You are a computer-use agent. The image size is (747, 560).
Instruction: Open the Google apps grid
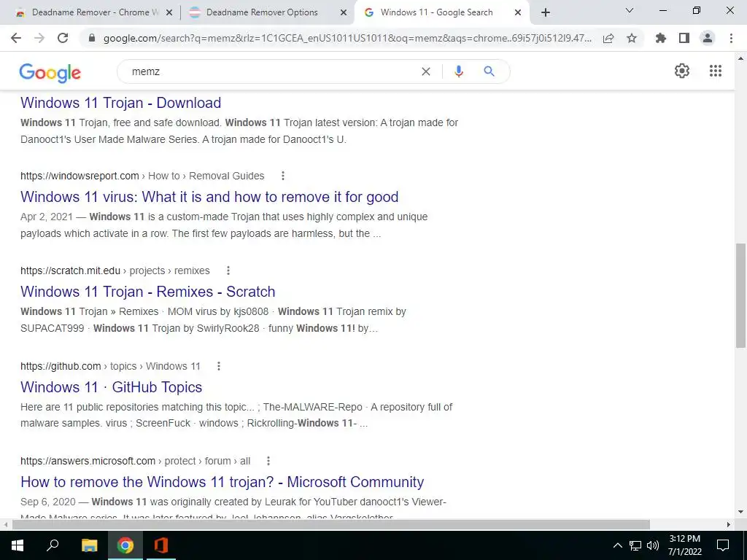click(x=716, y=71)
